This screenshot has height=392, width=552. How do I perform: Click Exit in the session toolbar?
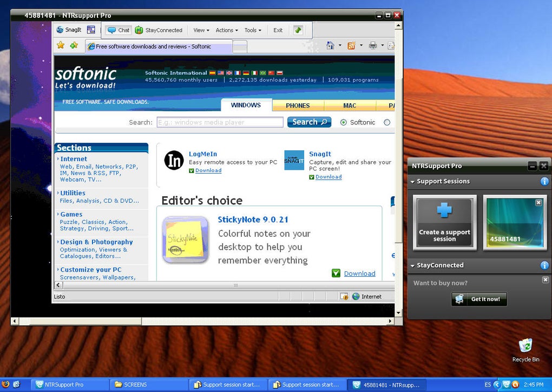[x=278, y=30]
